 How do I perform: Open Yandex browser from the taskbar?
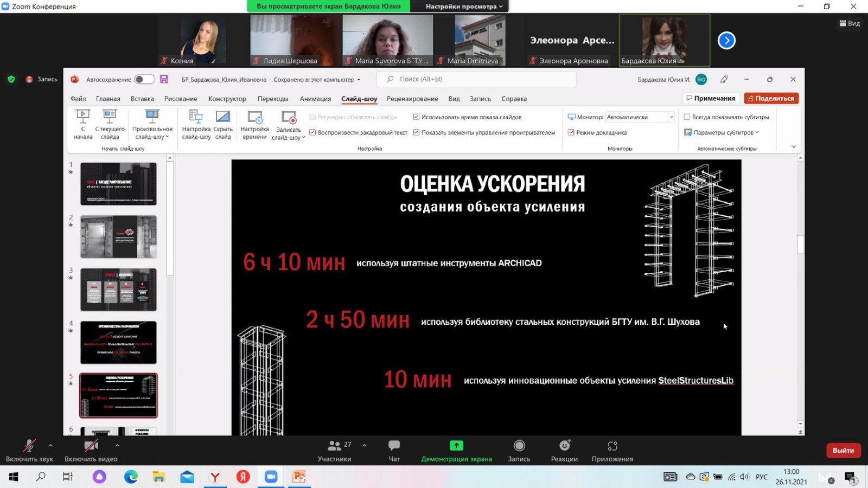pos(215,477)
